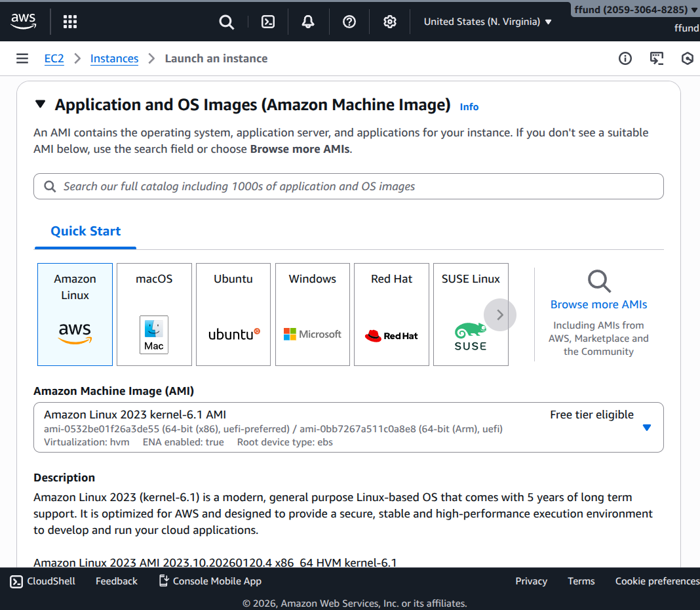
Task: Select the Windows AMI tile
Action: [313, 314]
